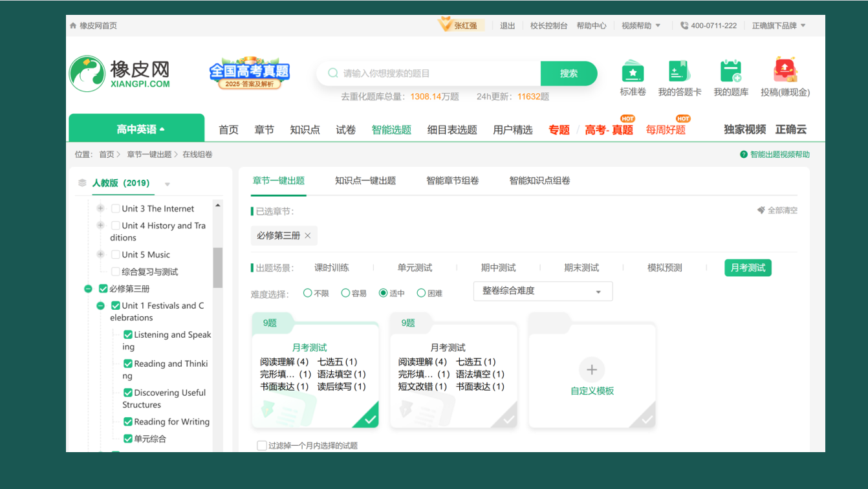This screenshot has width=868, height=489.
Task: Open 我的题库 question bank icon
Action: 731,72
